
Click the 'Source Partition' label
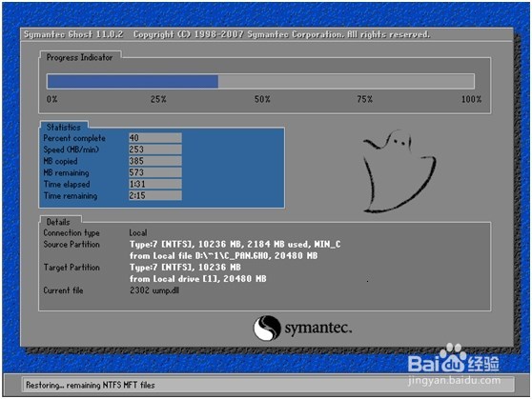click(72, 245)
